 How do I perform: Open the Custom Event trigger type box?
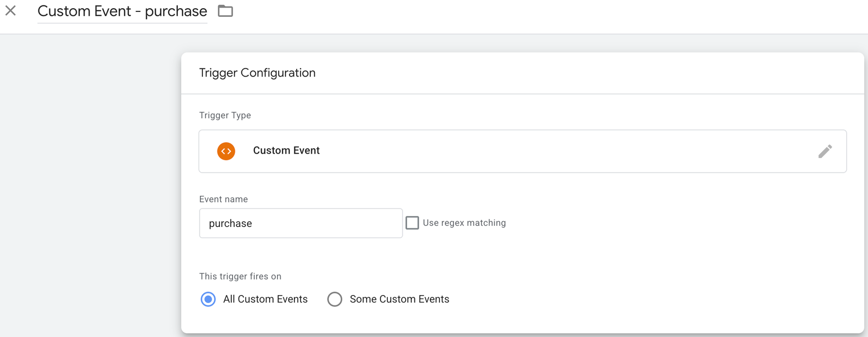pyautogui.click(x=522, y=151)
